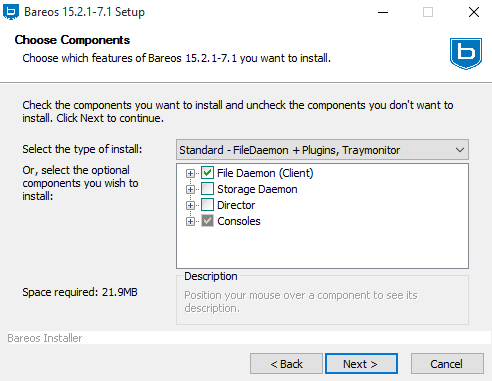
Task: Click the Bareos shield logo in header
Action: pos(466,53)
